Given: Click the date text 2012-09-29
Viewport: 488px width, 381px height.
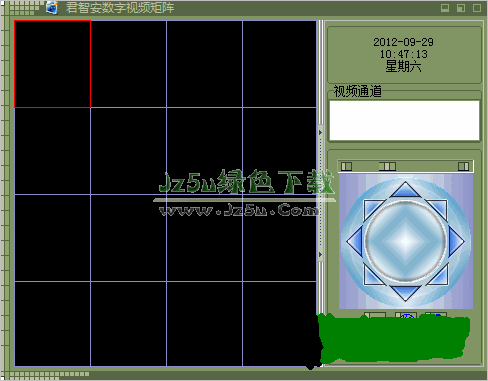Looking at the screenshot, I should 403,42.
